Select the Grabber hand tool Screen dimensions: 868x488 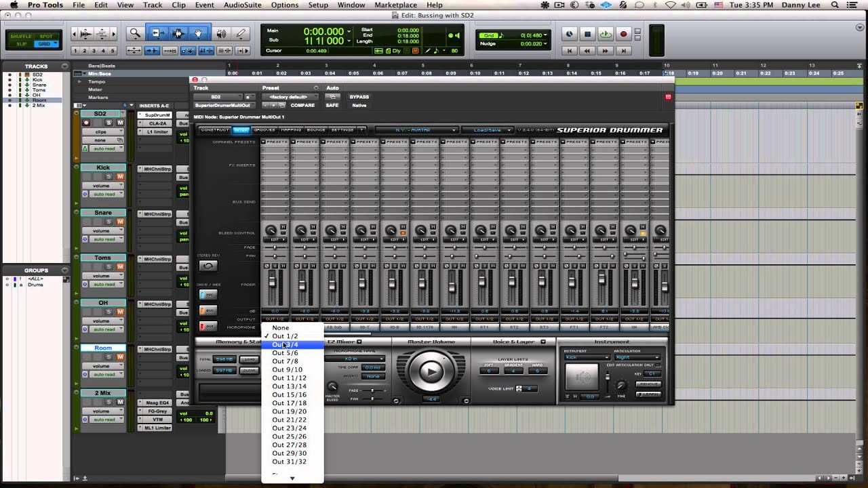coord(199,33)
